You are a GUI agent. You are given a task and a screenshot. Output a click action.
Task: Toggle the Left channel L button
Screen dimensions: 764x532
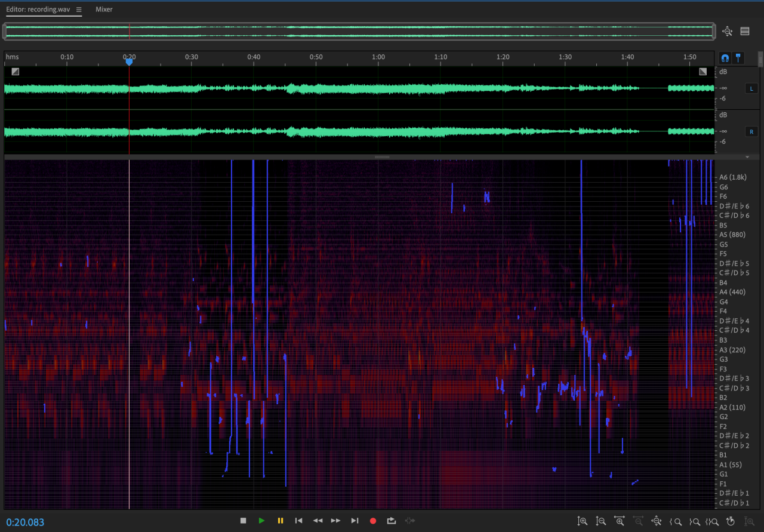[751, 88]
